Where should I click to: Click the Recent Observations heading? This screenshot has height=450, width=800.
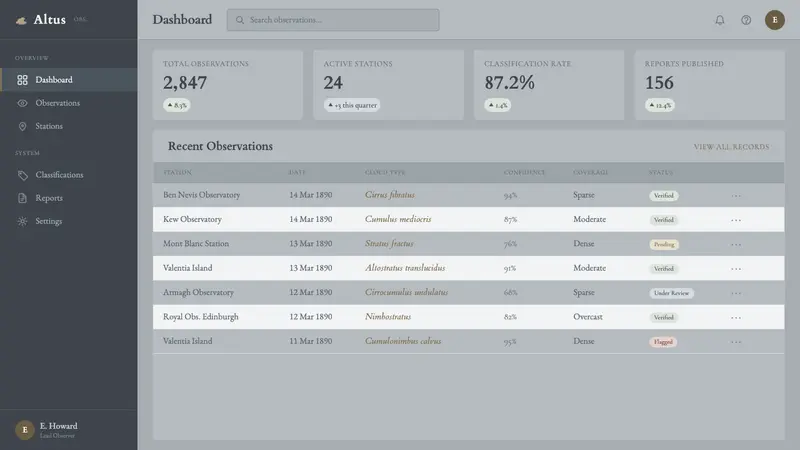coord(220,146)
